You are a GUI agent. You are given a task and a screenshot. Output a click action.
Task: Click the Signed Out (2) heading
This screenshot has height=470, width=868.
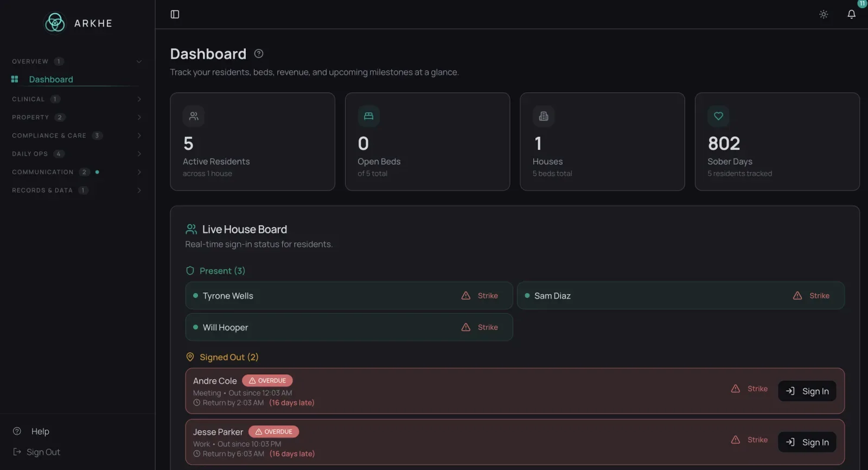[229, 357]
